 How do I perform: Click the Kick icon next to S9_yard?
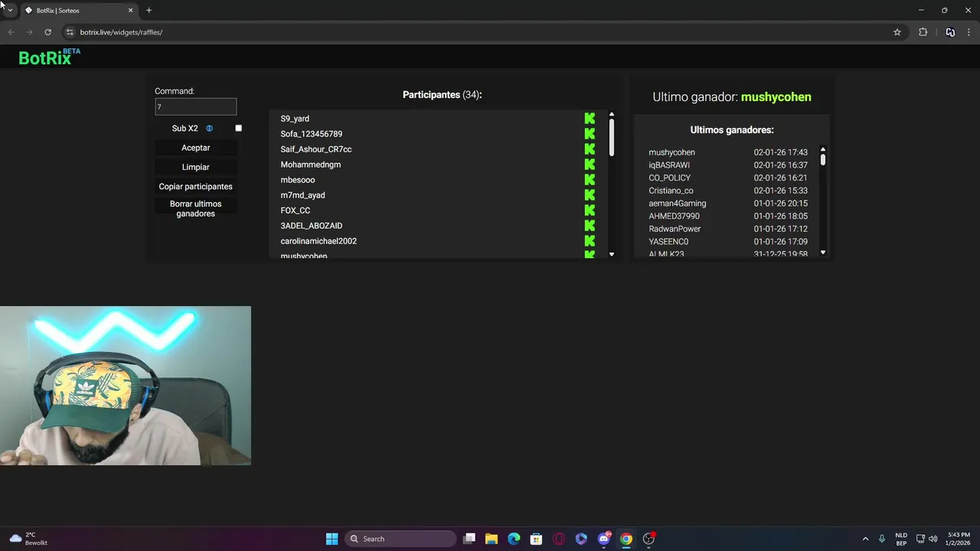tap(590, 119)
